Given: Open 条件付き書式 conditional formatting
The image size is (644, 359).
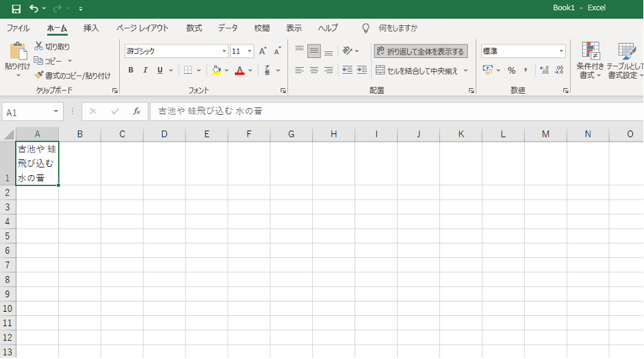Looking at the screenshot, I should pos(589,60).
